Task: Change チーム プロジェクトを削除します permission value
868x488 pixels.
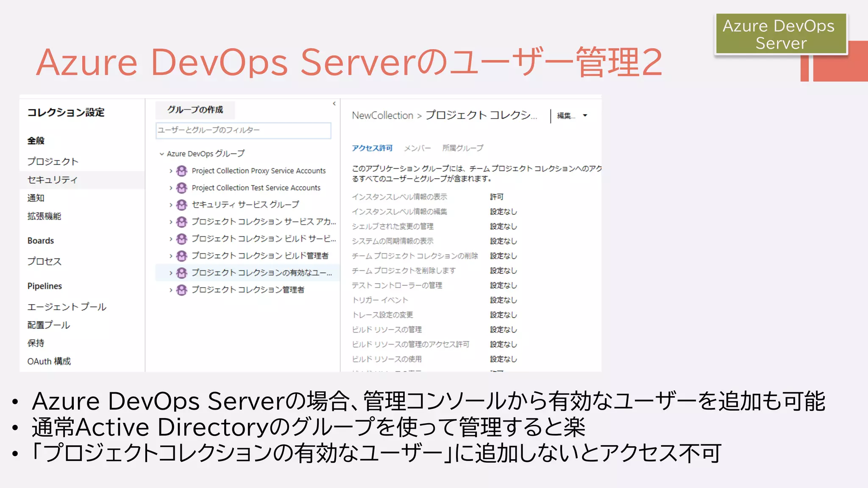Action: point(504,271)
